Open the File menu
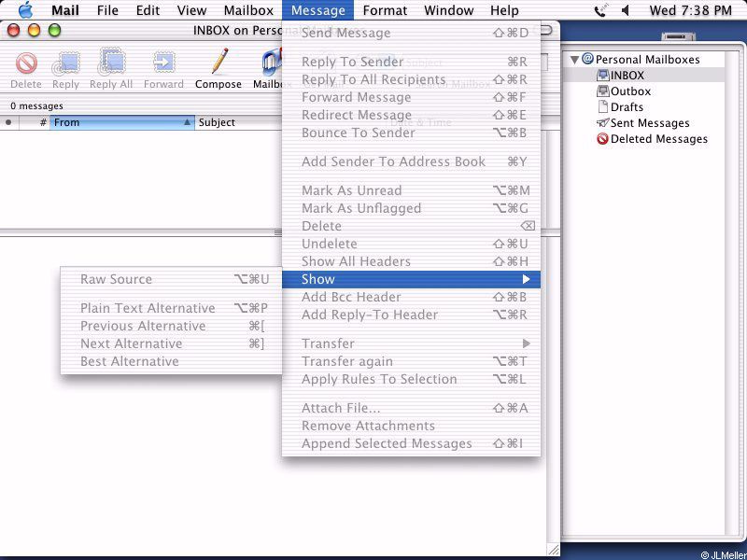 [107, 10]
